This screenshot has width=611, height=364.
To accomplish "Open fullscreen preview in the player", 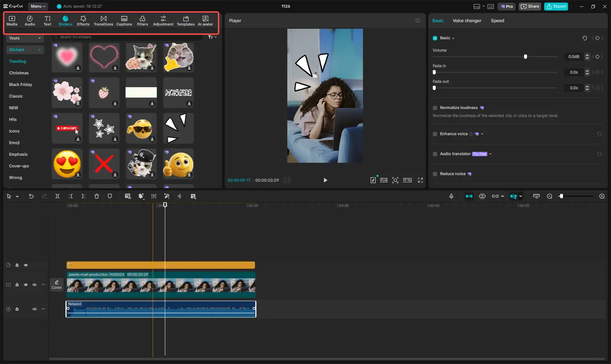I will [420, 180].
